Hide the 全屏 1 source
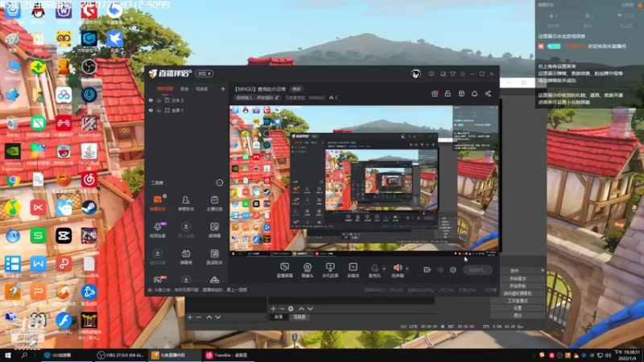The image size is (644, 362). [151, 110]
